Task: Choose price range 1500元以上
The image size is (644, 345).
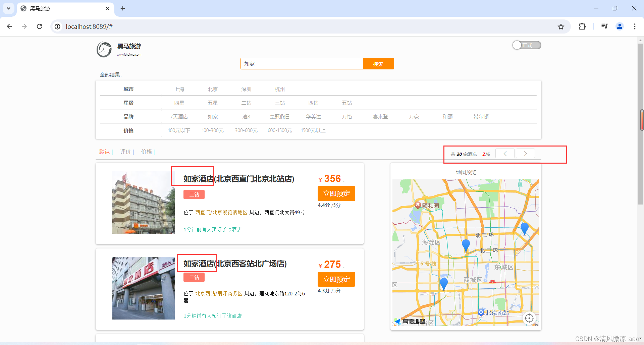Action: 313,130
